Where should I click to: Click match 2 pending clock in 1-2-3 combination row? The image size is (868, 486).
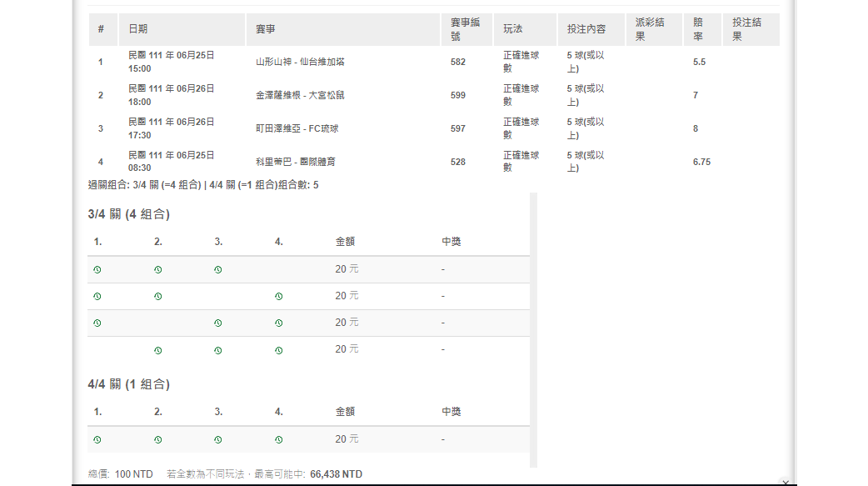[157, 270]
